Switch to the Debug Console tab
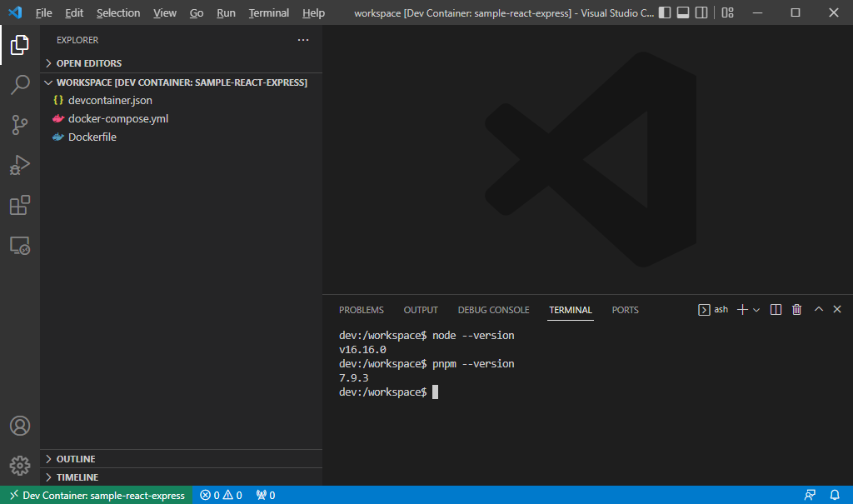 tap(493, 310)
